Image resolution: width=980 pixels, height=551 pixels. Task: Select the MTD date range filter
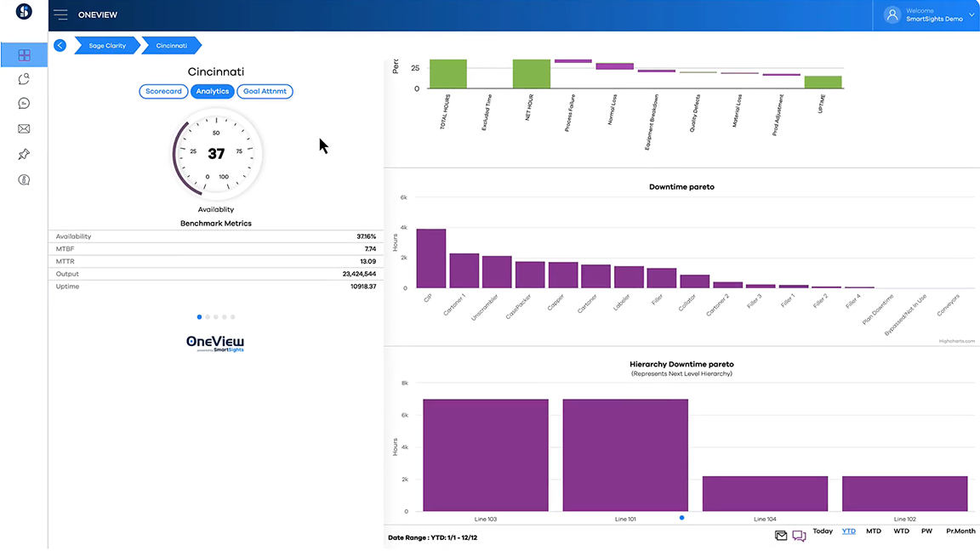pyautogui.click(x=873, y=531)
